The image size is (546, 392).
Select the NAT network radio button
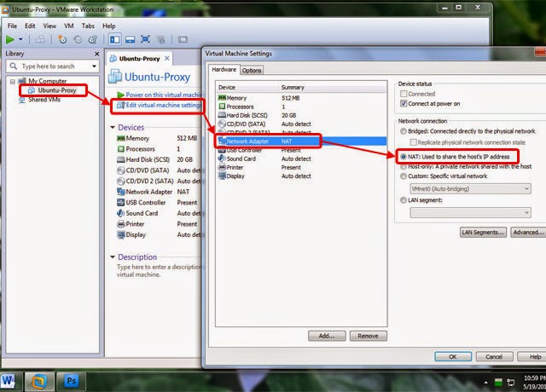pyautogui.click(x=404, y=157)
